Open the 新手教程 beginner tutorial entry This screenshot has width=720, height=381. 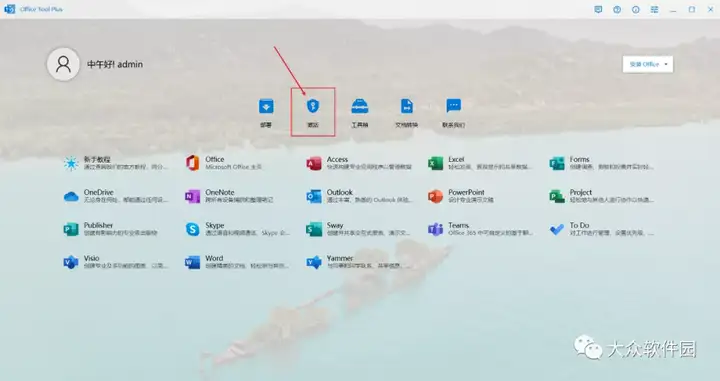(x=116, y=163)
